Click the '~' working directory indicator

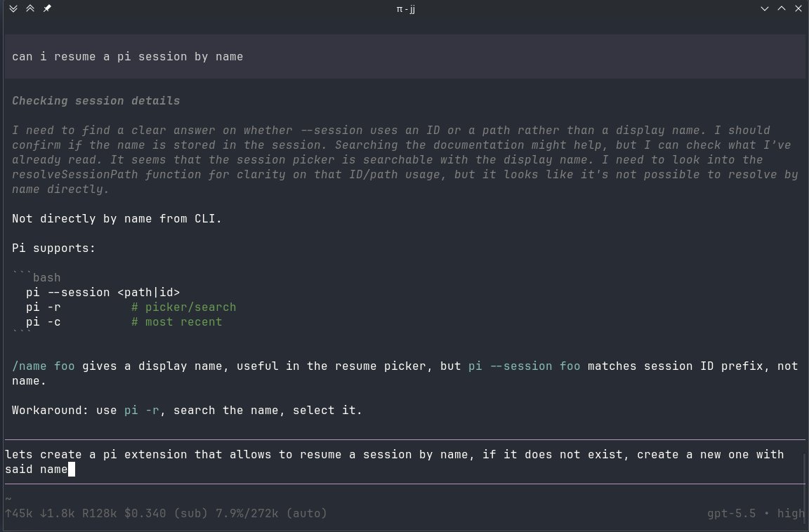8,498
